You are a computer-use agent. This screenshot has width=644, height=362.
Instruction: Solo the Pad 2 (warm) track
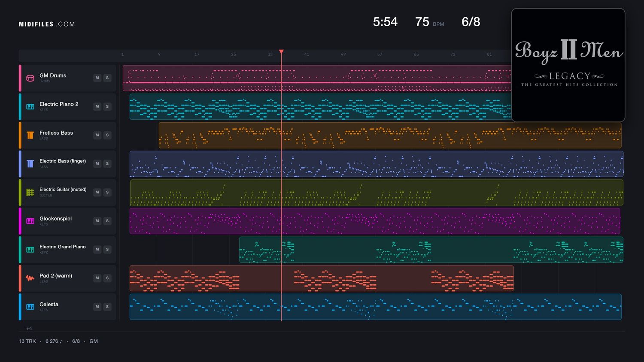[x=107, y=278]
